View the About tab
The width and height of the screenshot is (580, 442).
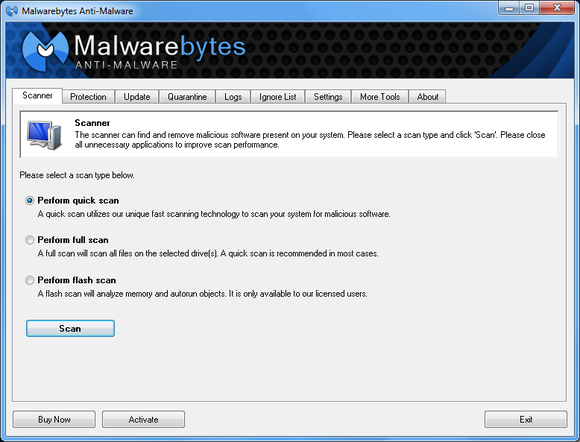pyautogui.click(x=428, y=97)
